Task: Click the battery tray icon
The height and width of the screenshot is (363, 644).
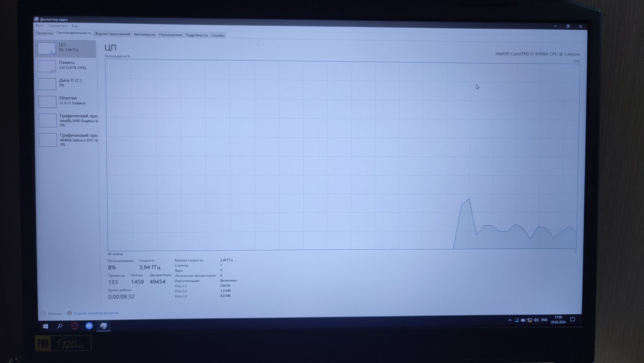Action: click(523, 320)
